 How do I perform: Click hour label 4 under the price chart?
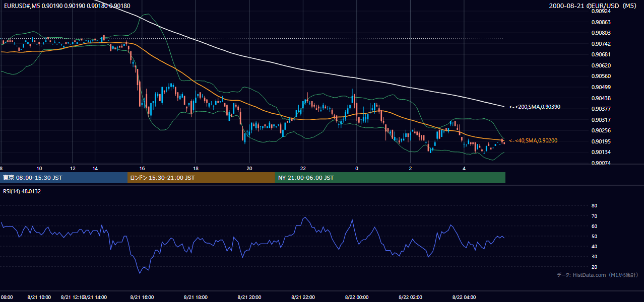464,168
